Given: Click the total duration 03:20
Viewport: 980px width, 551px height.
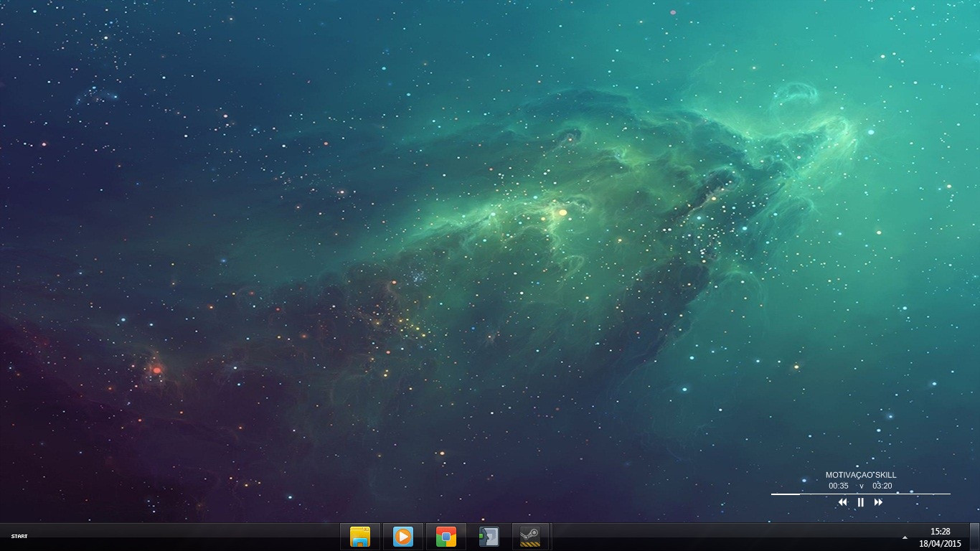Looking at the screenshot, I should point(882,486).
